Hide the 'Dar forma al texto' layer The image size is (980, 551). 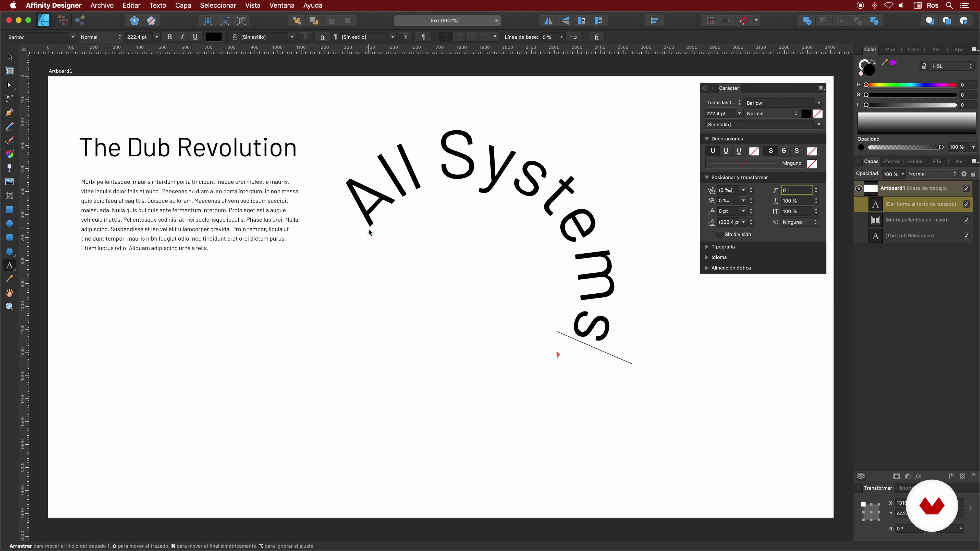pos(966,204)
